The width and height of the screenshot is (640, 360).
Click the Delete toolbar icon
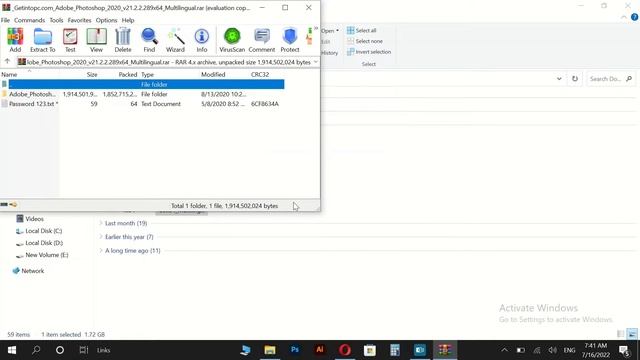[x=123, y=40]
